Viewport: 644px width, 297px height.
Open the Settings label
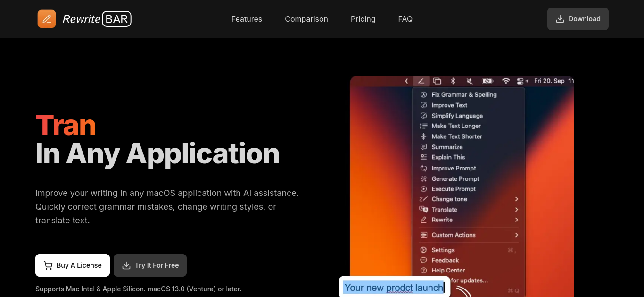point(443,250)
